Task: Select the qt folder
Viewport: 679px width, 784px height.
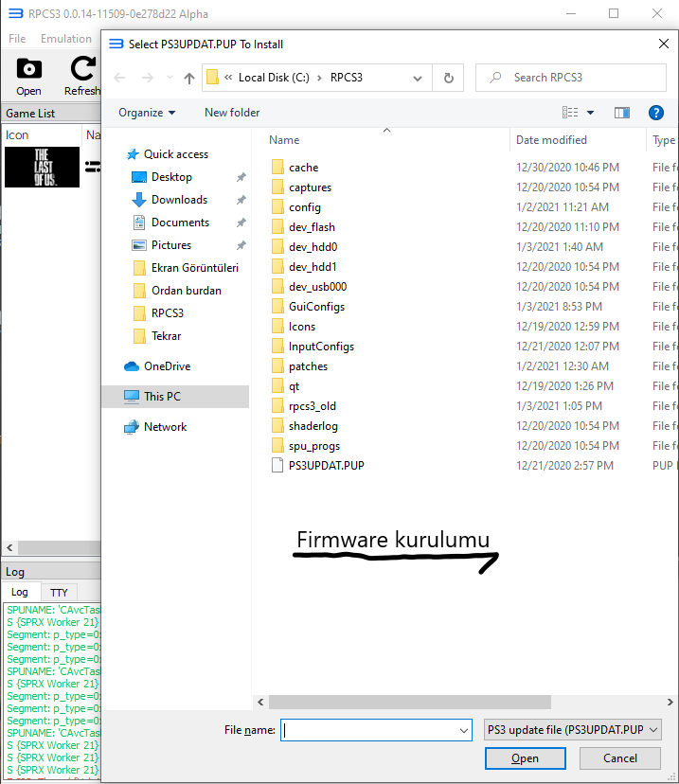Action: coord(294,386)
